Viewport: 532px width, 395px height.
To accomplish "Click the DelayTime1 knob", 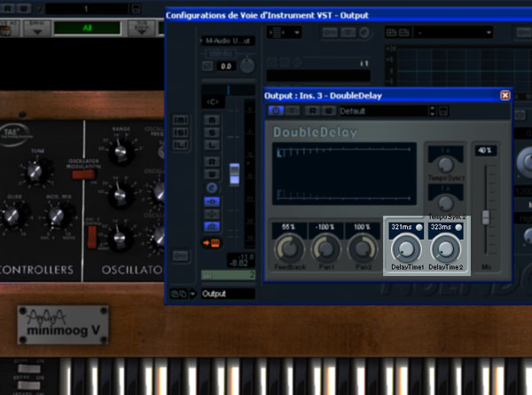I will pyautogui.click(x=406, y=249).
